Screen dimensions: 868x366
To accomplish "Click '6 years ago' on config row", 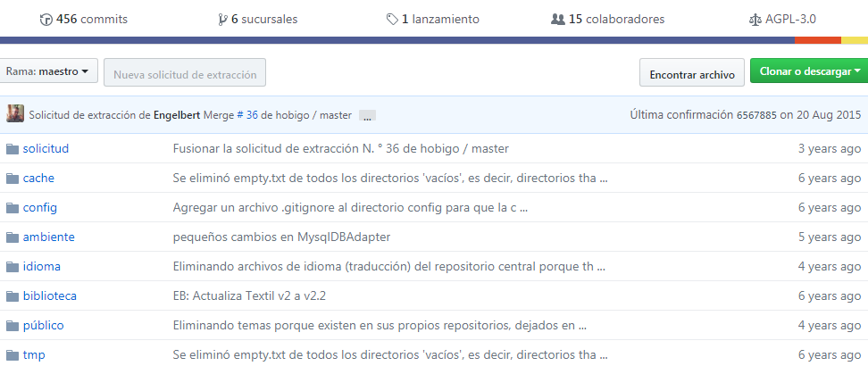I will point(830,208).
